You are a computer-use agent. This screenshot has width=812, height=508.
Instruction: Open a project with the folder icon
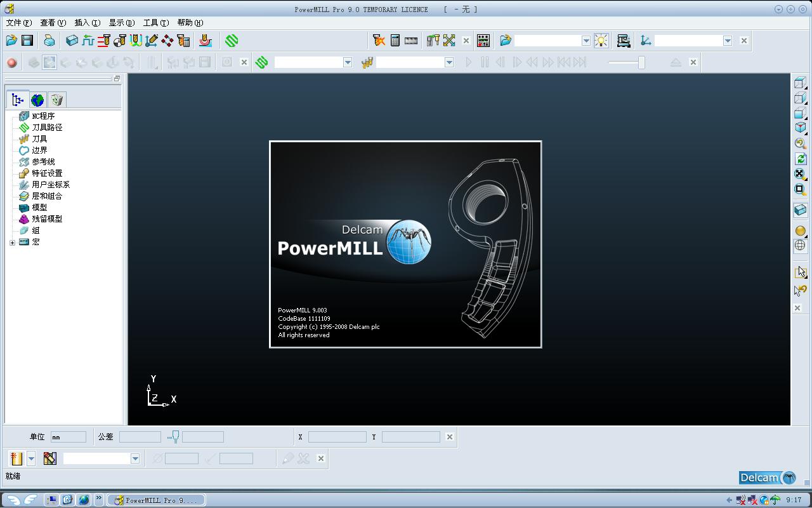click(x=11, y=41)
